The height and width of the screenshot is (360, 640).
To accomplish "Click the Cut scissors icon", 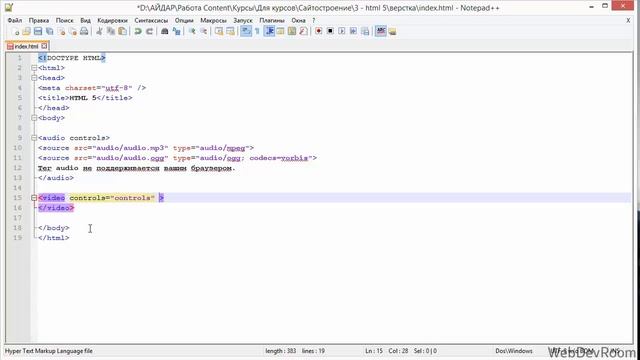I will [99, 31].
